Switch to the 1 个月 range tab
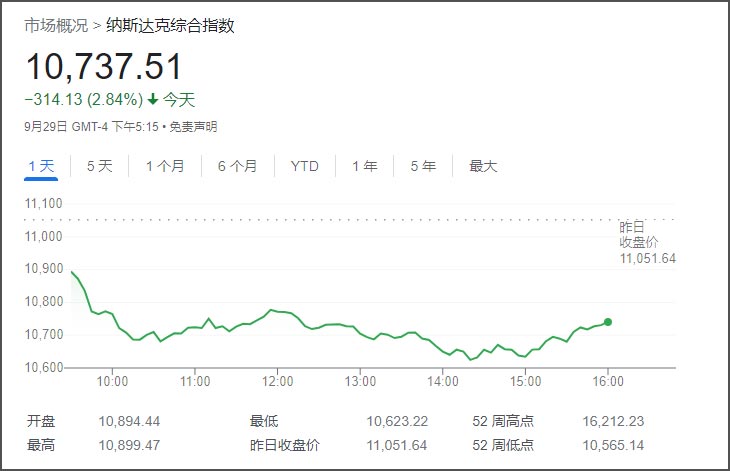This screenshot has width=730, height=471. coord(165,166)
